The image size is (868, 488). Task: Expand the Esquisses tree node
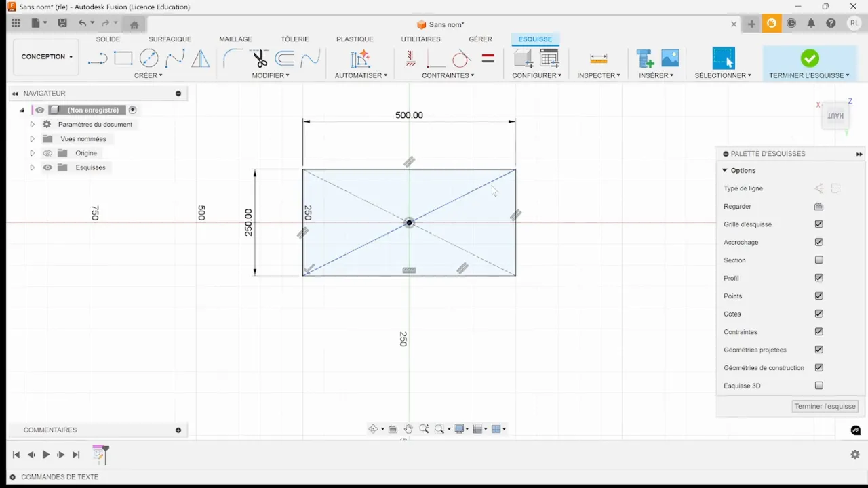click(x=32, y=167)
